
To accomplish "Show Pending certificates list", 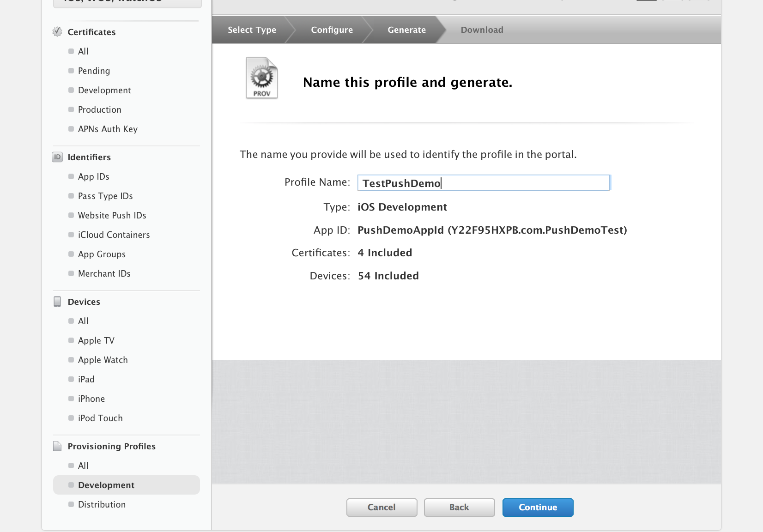I will point(94,71).
